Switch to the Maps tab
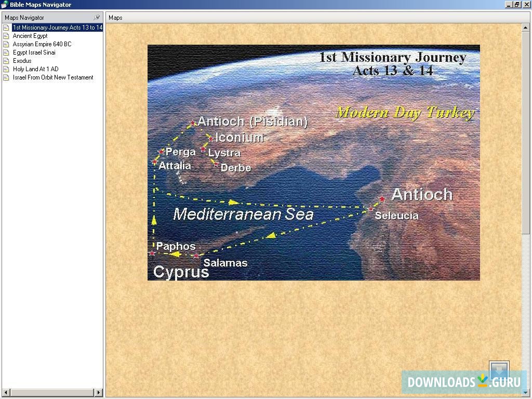 coord(115,18)
